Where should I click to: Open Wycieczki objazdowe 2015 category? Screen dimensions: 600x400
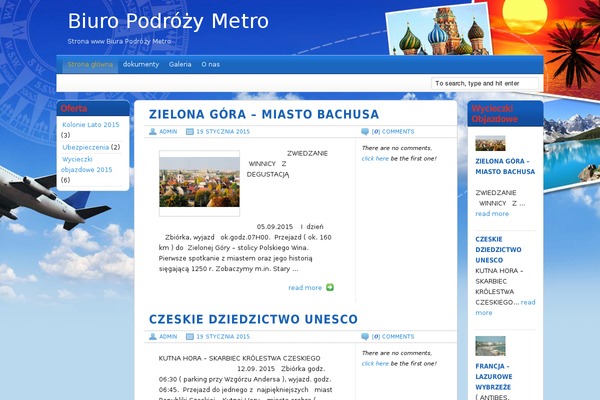pyautogui.click(x=87, y=164)
